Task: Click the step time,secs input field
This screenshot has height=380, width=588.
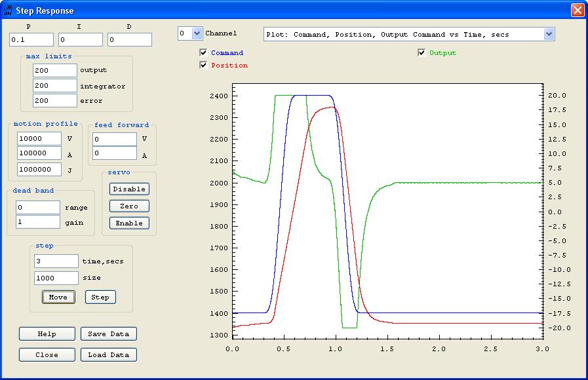Action: [x=56, y=261]
